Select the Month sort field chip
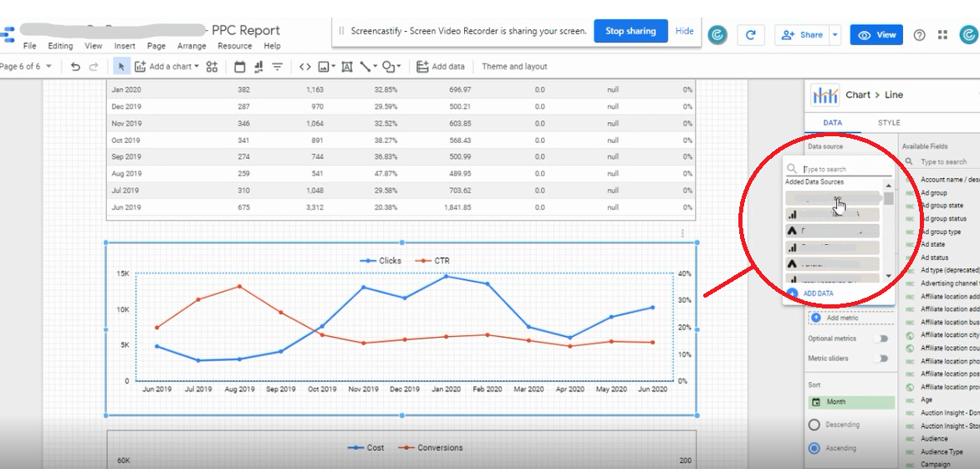Image resolution: width=980 pixels, height=469 pixels. tap(851, 402)
